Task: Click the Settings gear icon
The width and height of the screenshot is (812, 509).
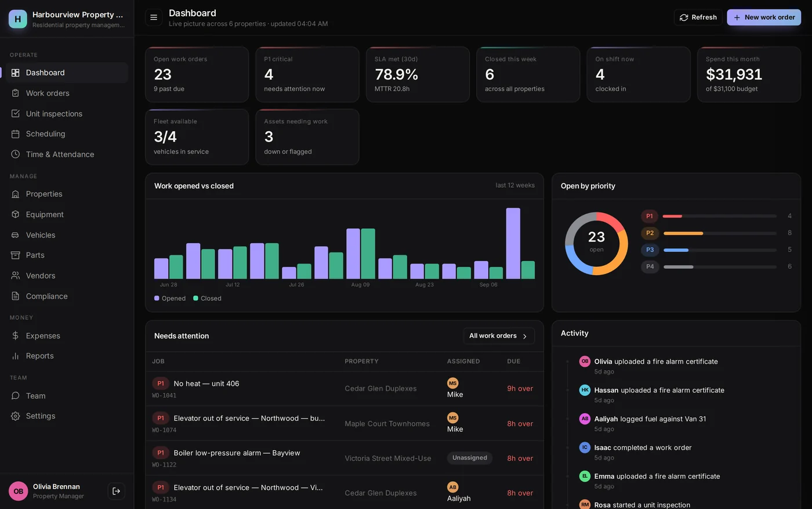Action: [x=16, y=416]
